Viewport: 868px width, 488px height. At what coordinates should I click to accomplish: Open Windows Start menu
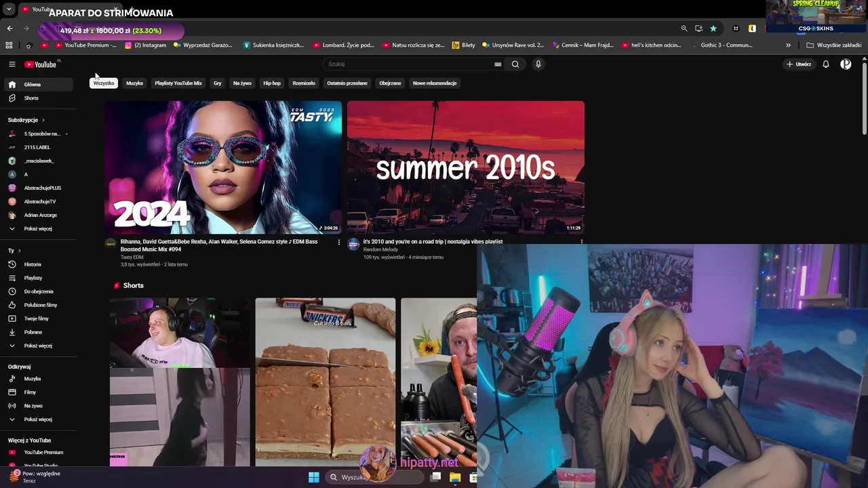pos(314,477)
